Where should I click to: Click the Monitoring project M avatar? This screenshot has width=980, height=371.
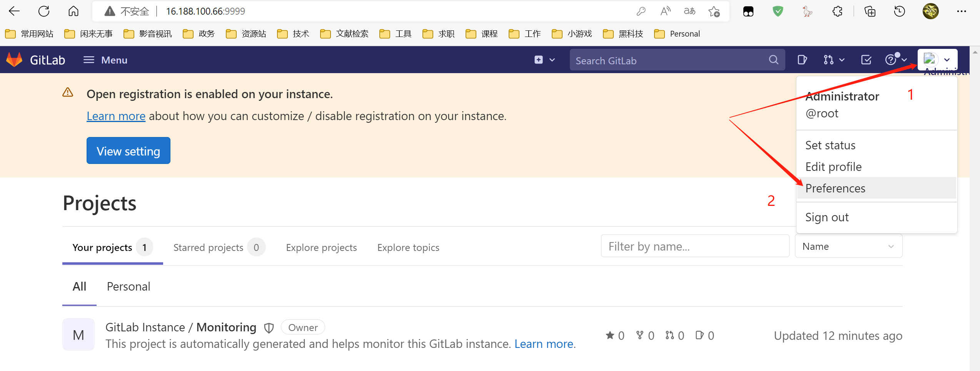(x=78, y=334)
